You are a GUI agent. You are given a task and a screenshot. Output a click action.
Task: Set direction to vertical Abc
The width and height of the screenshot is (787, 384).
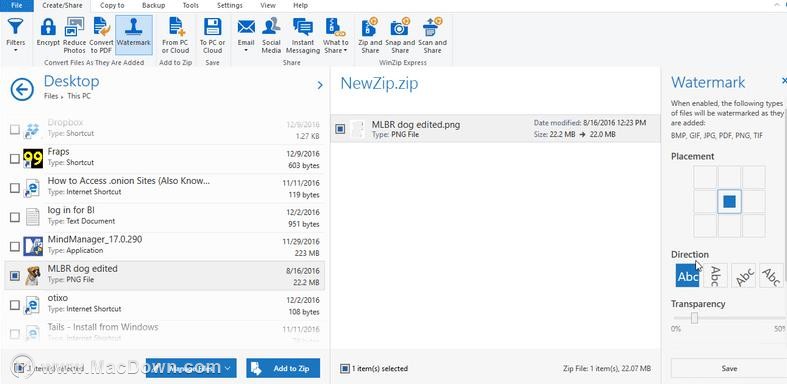click(715, 276)
